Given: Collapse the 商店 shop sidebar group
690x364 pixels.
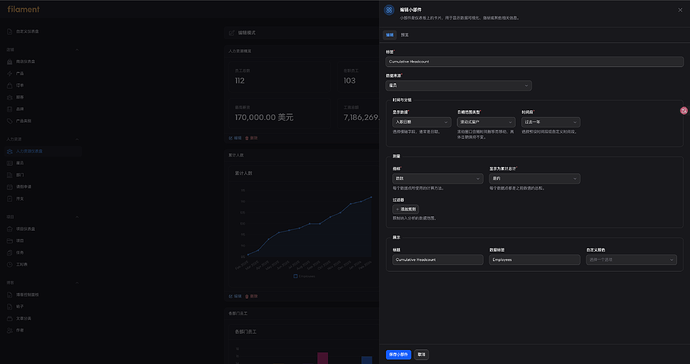Looking at the screenshot, I should [x=77, y=50].
